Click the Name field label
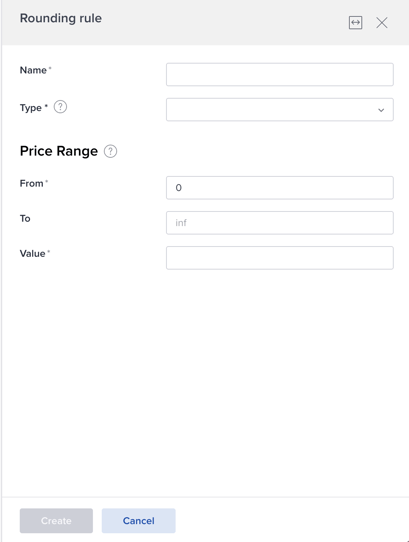The height and width of the screenshot is (542, 409). point(33,70)
